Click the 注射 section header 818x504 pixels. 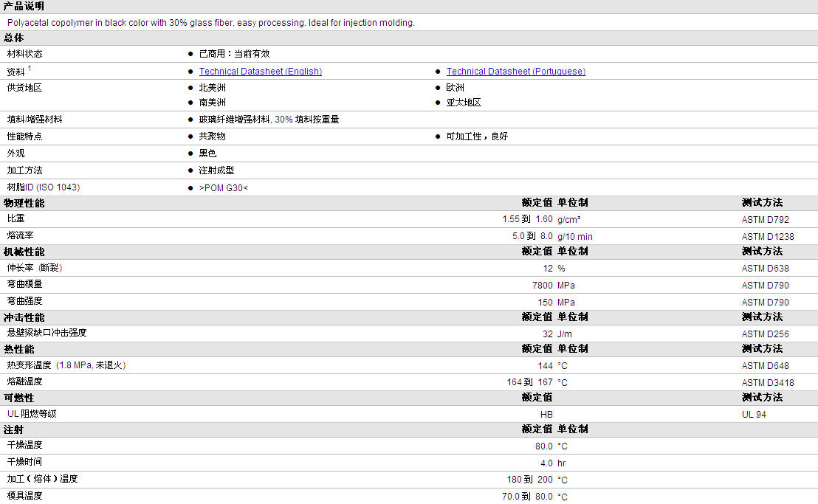click(13, 429)
